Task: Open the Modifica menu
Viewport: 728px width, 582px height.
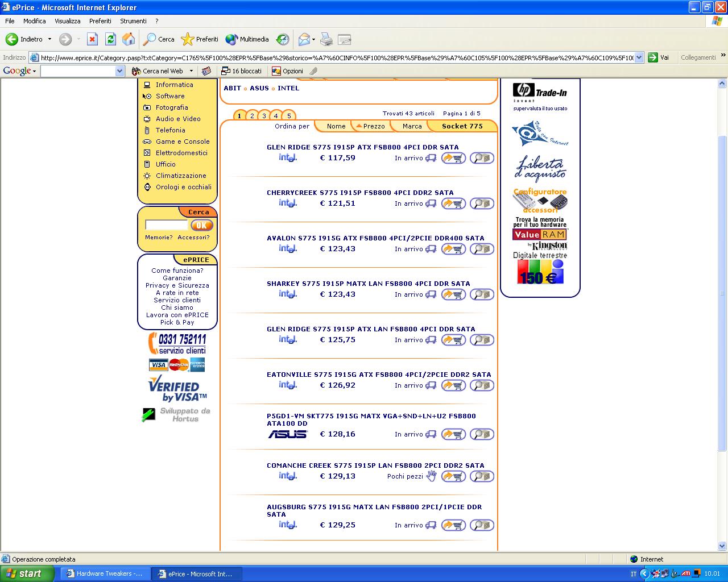Action: 35,21
